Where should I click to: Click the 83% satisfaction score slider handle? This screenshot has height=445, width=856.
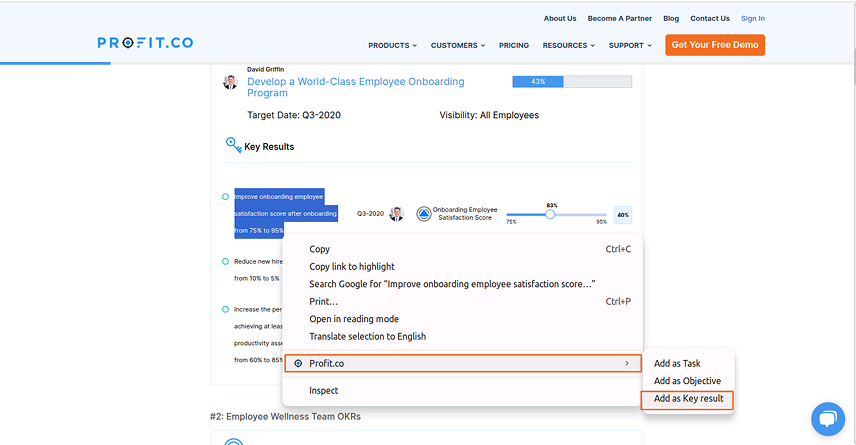click(550, 215)
